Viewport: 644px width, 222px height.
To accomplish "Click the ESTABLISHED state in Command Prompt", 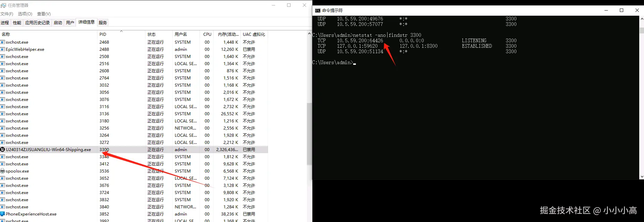I will point(477,46).
